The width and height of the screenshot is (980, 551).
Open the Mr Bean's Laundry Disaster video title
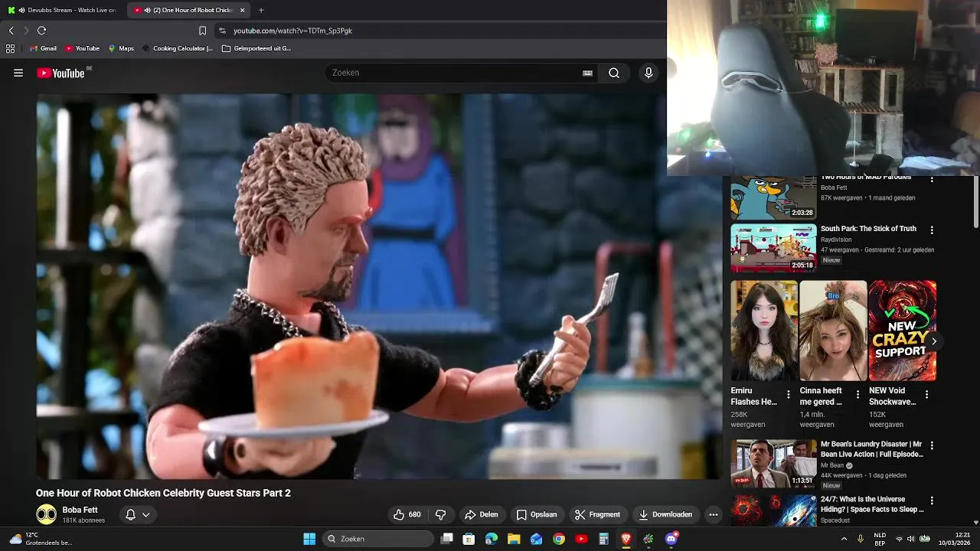point(872,449)
